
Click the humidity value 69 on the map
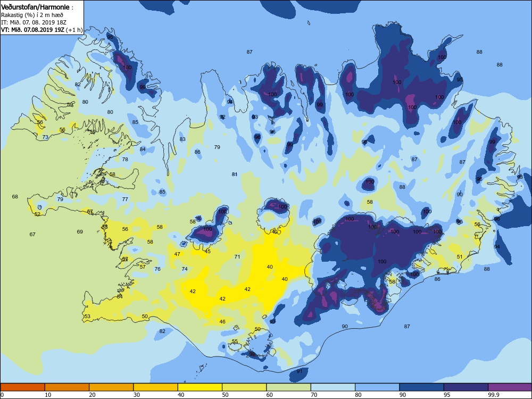click(80, 232)
